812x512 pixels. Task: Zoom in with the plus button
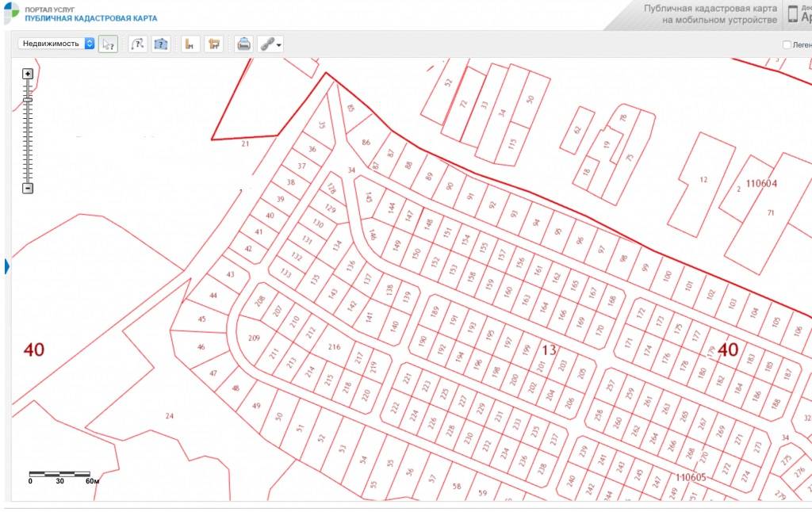pyautogui.click(x=28, y=74)
